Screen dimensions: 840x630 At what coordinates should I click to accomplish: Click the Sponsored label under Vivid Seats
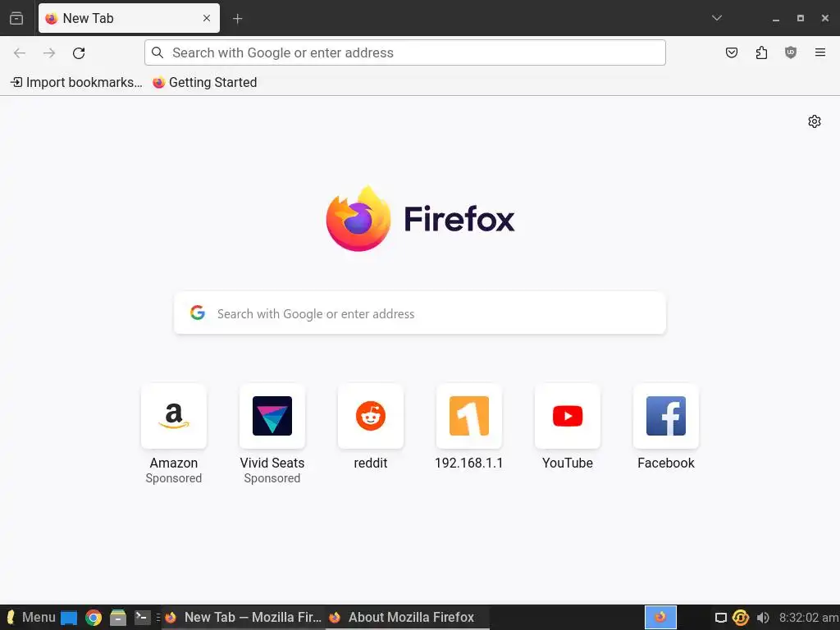click(x=272, y=478)
